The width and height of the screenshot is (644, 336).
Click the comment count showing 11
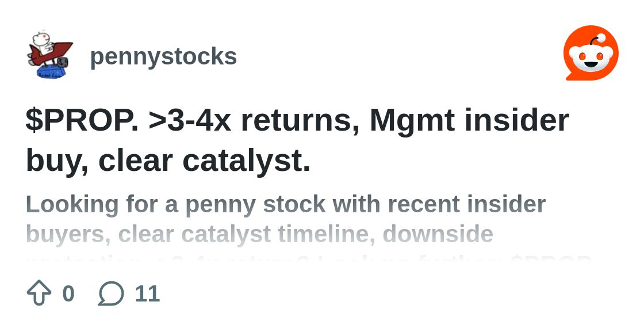pos(147,293)
